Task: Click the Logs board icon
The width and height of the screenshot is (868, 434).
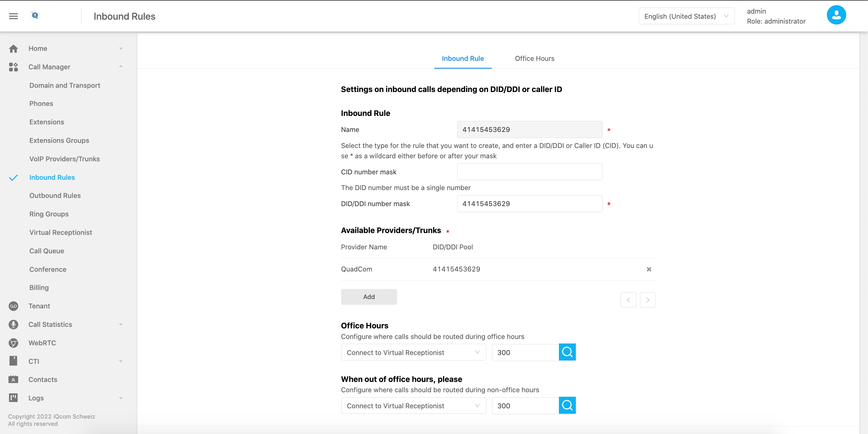Action: click(x=14, y=398)
